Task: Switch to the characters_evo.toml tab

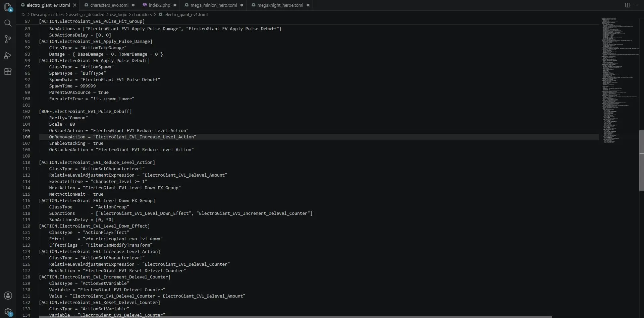Action: coord(109,5)
